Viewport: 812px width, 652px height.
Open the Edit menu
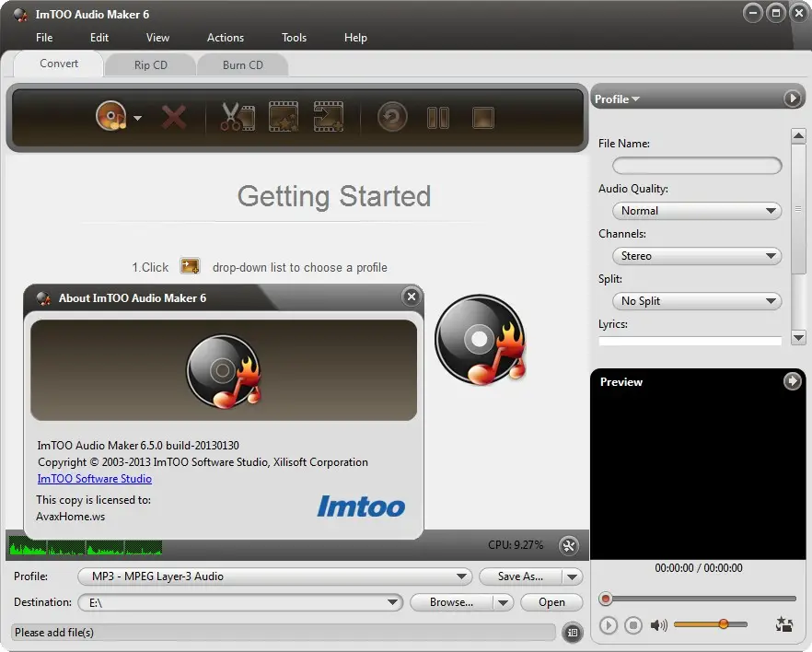click(99, 37)
